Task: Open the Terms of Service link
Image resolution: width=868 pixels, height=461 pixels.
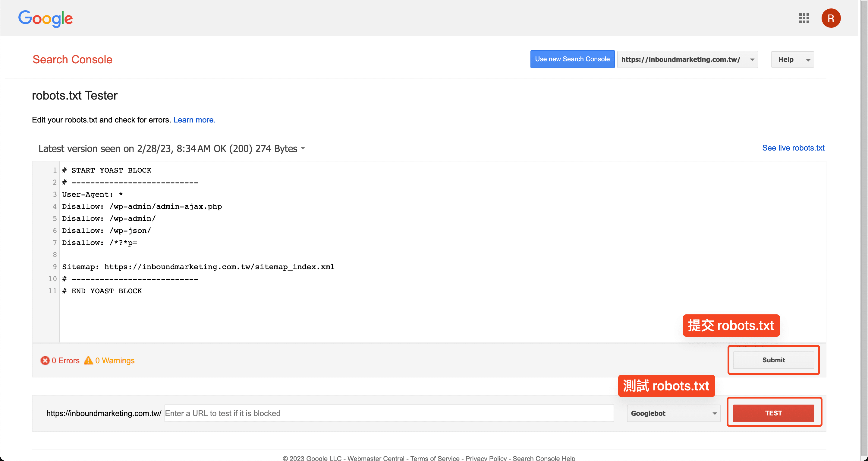Action: pos(435,458)
